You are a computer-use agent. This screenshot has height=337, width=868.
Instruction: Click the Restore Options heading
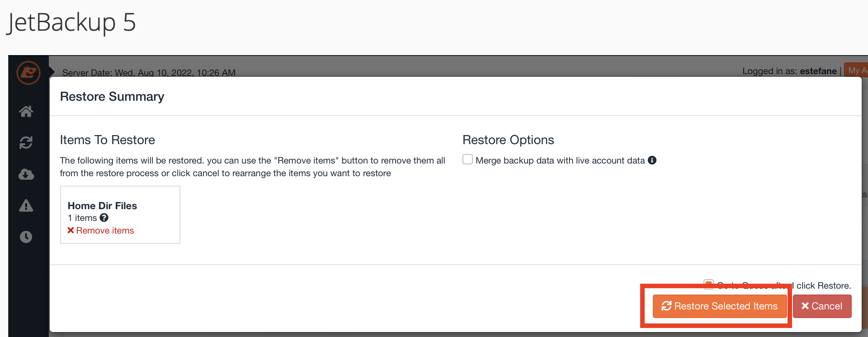(x=508, y=140)
